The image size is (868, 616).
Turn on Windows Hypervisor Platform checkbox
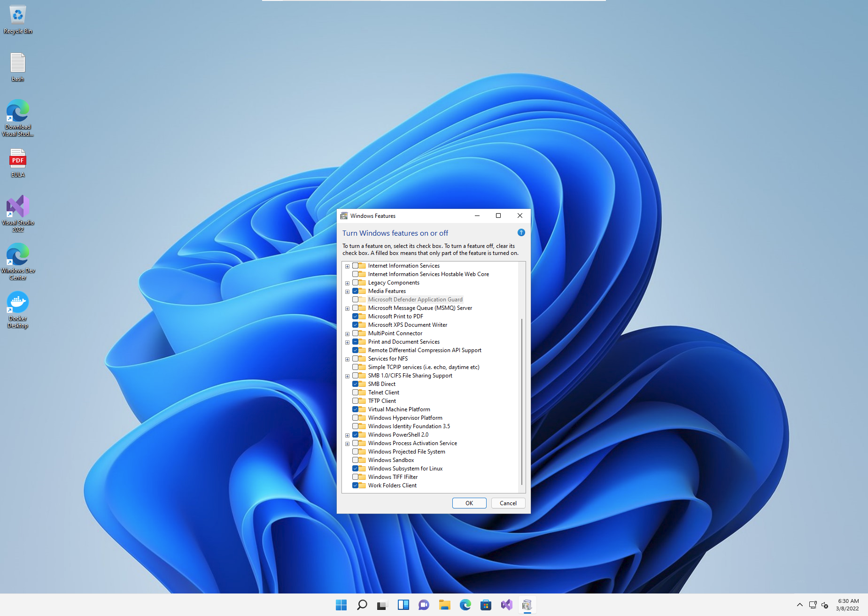click(356, 418)
